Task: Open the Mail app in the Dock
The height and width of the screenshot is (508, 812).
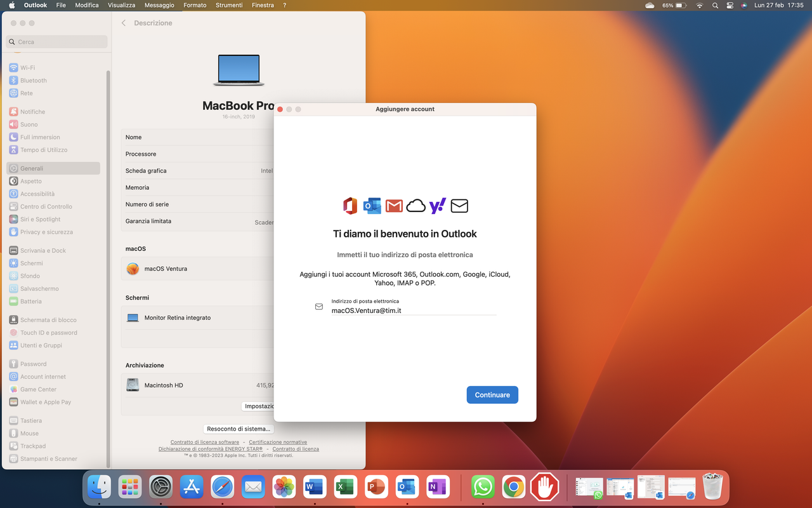Action: point(253,487)
